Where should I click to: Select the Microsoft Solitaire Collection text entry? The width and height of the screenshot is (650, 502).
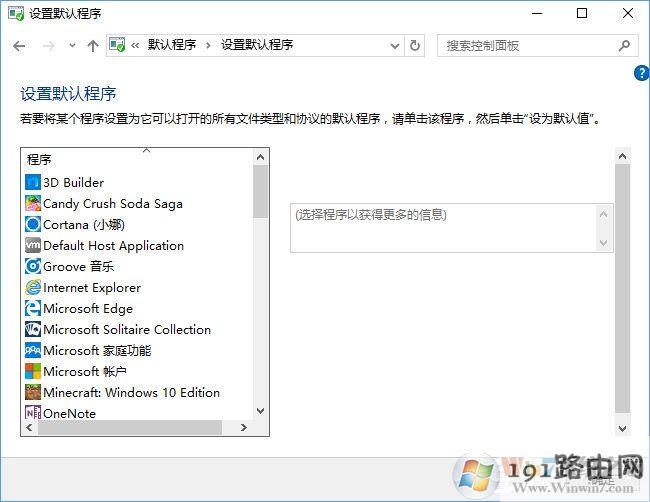click(x=127, y=329)
